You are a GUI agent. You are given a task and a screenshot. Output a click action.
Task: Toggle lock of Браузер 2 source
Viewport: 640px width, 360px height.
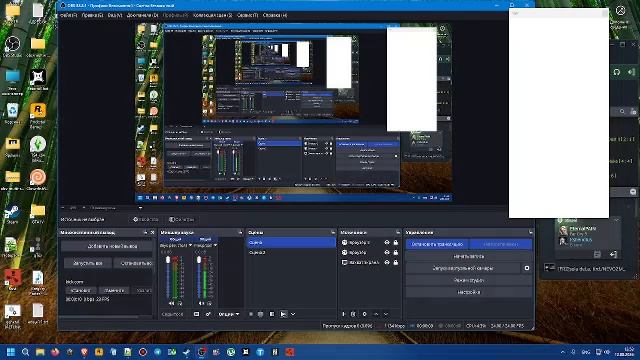tap(396, 242)
